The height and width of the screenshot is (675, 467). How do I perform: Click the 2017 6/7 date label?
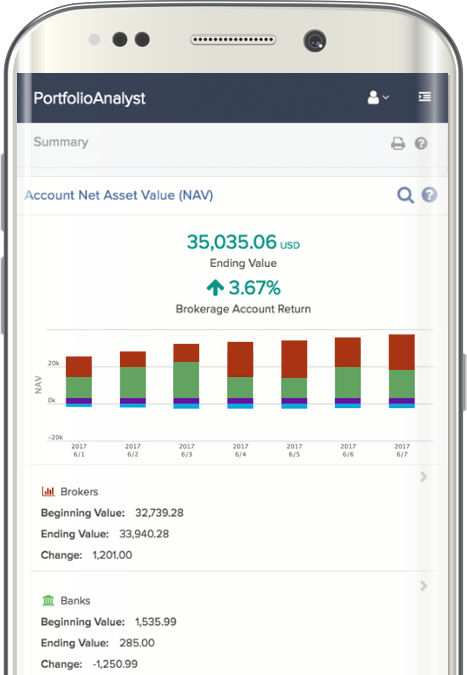pos(402,450)
